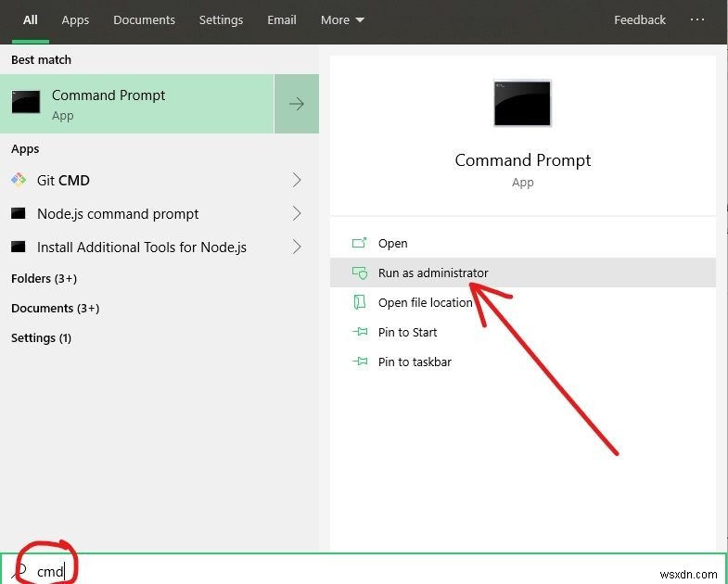Select the All search tab
Viewport: 728px width, 584px height.
coord(31,20)
